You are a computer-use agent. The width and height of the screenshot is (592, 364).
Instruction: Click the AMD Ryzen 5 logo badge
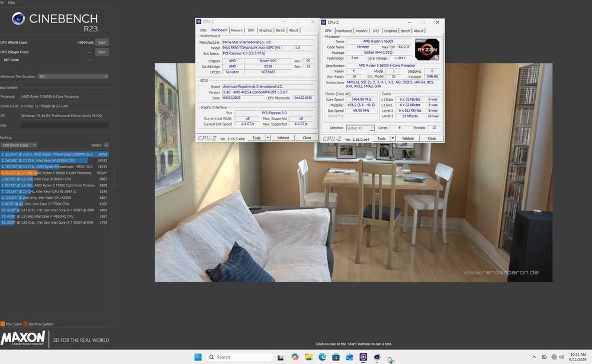427,50
